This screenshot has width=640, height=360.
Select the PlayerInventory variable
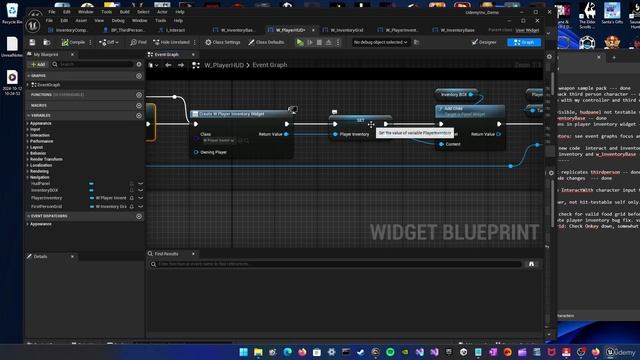pos(47,198)
